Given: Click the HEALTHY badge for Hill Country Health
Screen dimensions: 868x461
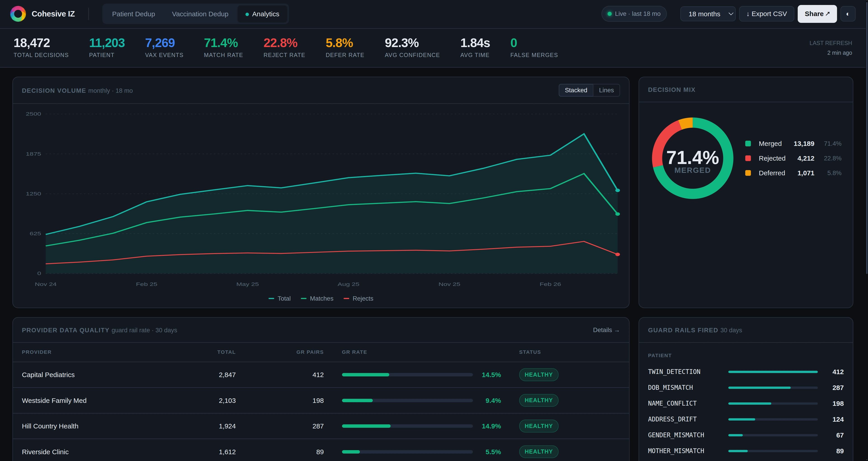Looking at the screenshot, I should pyautogui.click(x=538, y=426).
